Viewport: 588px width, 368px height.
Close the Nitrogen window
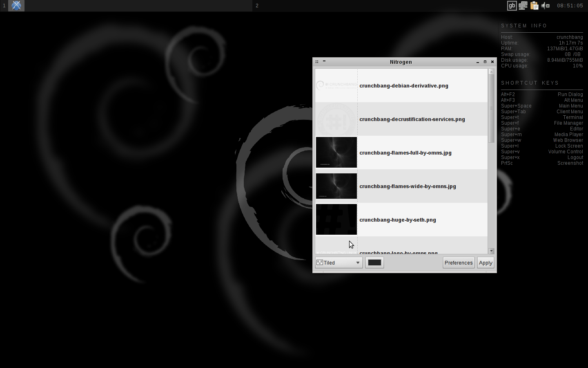pyautogui.click(x=492, y=62)
